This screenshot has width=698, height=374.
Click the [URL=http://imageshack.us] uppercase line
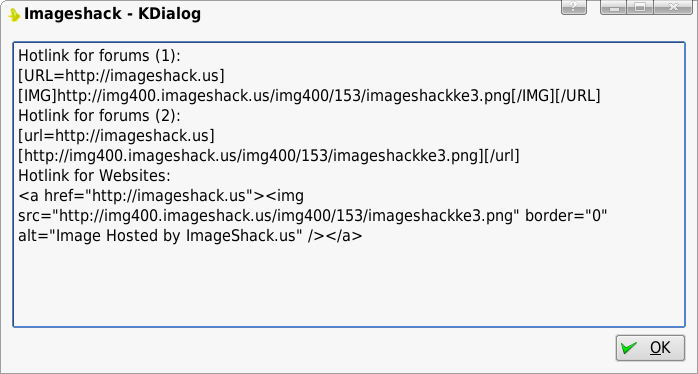coord(121,76)
